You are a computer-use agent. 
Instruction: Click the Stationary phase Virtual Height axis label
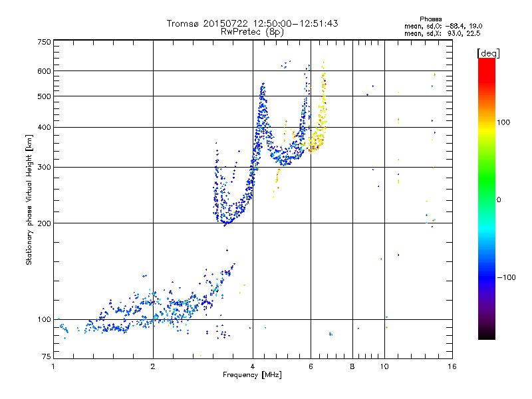(29, 199)
